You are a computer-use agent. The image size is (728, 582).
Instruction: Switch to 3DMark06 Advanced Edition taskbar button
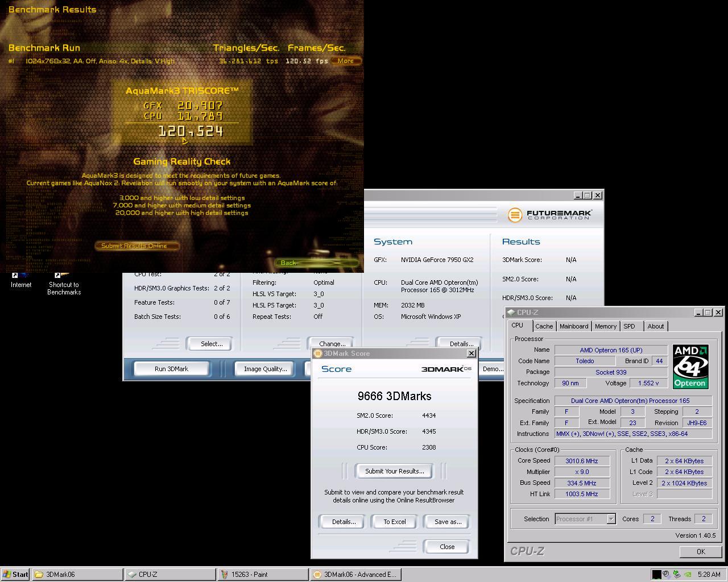tap(355, 575)
